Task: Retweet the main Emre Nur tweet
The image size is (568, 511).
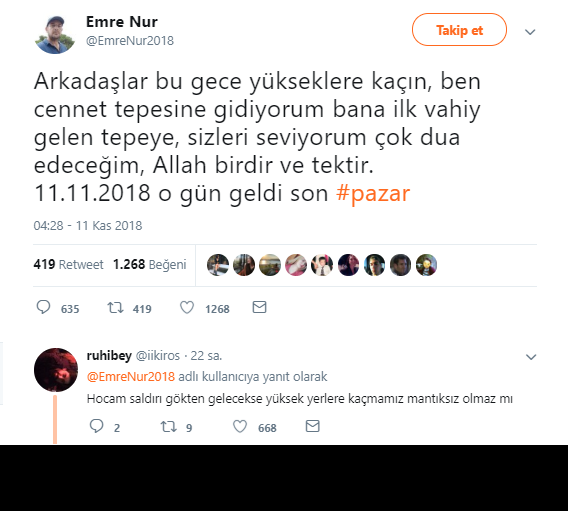Action: tap(116, 308)
